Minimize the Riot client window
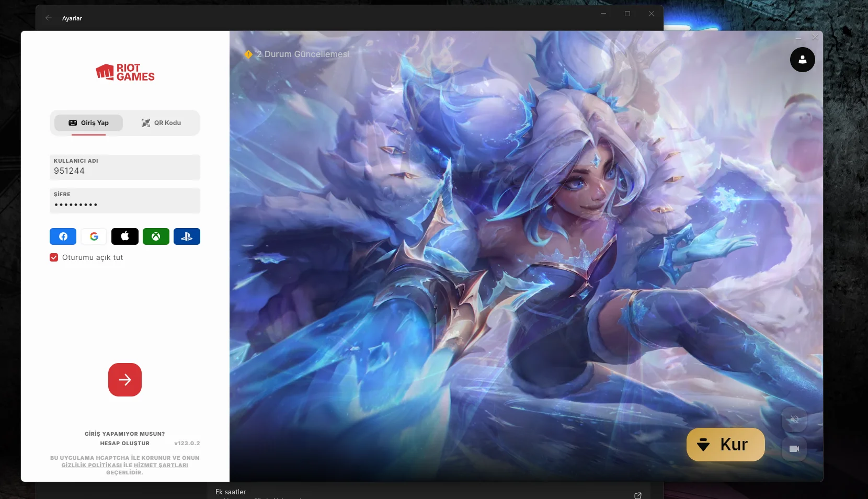The height and width of the screenshot is (499, 868). point(798,38)
